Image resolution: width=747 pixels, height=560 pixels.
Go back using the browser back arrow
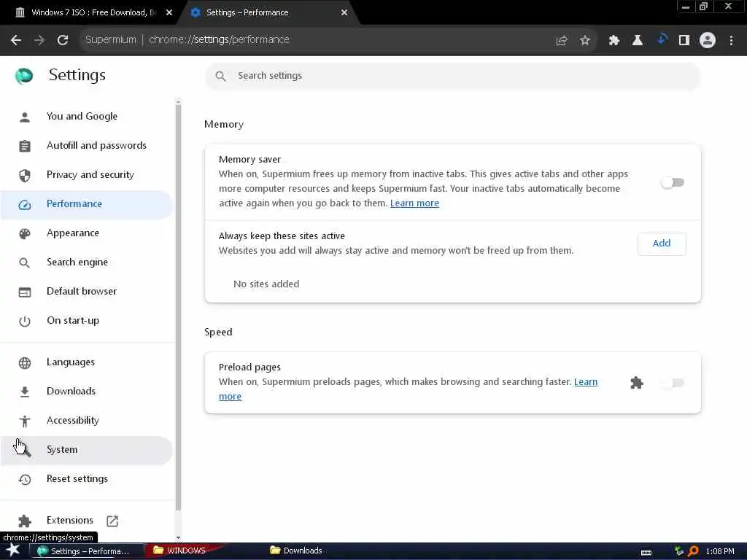click(x=16, y=40)
